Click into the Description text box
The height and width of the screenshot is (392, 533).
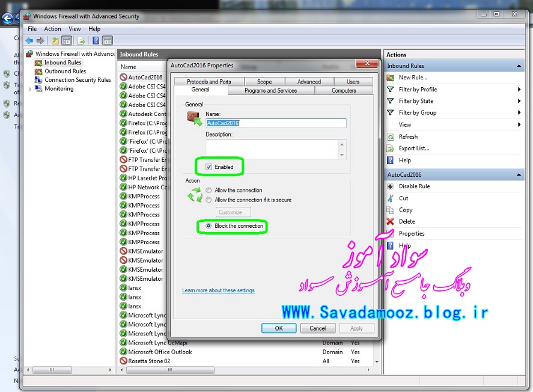click(x=272, y=149)
